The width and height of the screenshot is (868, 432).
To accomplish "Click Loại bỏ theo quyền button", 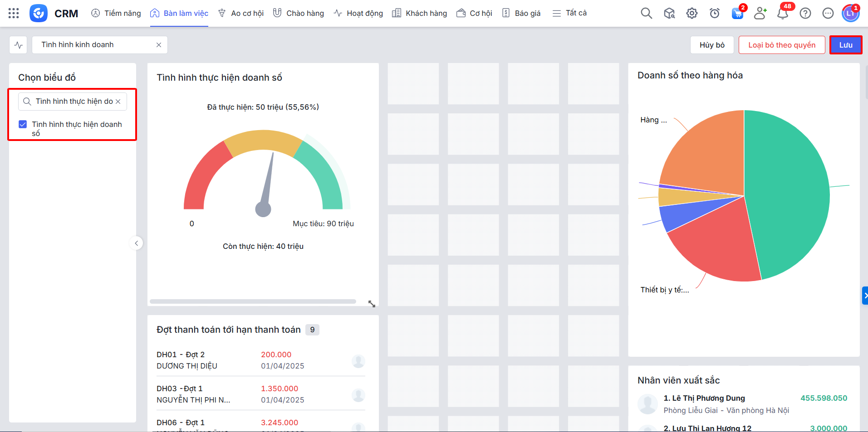I will 781,45.
